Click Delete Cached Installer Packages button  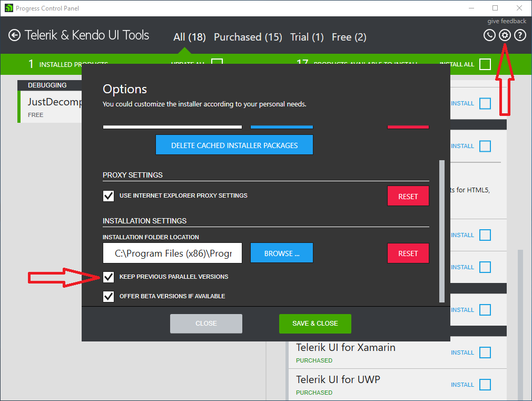coord(234,145)
